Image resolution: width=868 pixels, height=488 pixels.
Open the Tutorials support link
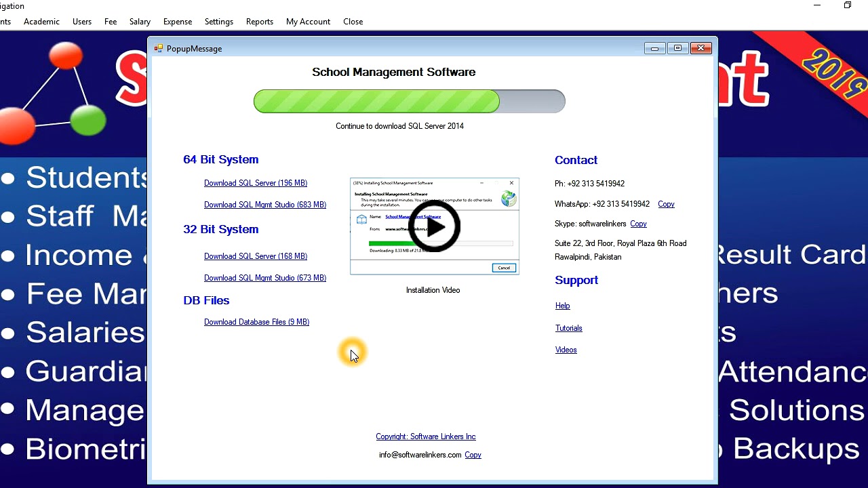click(569, 328)
